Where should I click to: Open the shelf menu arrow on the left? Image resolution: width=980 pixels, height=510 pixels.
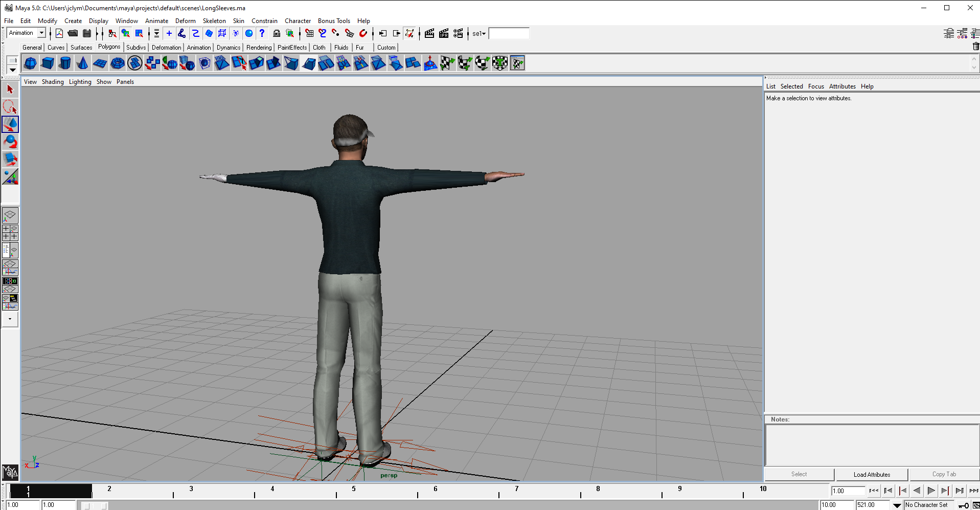pyautogui.click(x=12, y=70)
